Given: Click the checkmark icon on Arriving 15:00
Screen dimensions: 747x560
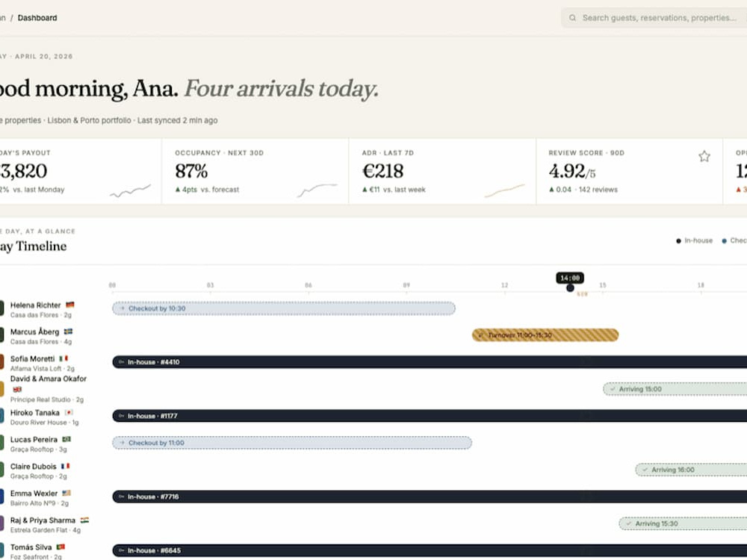Looking at the screenshot, I should pyautogui.click(x=613, y=389).
